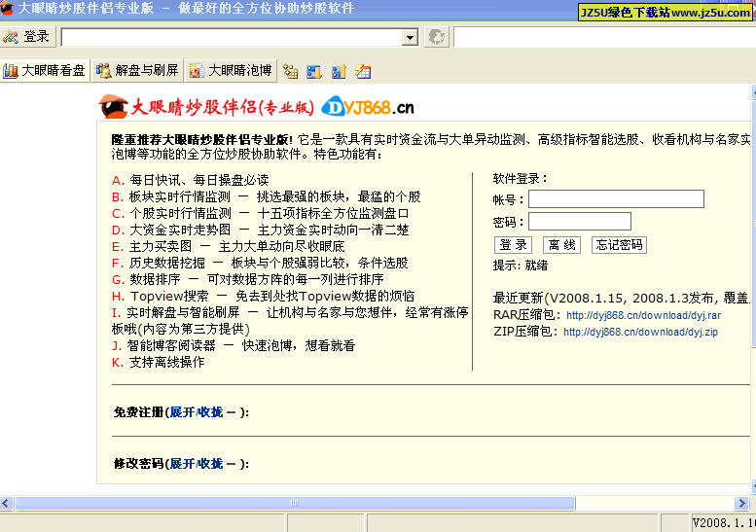Viewport: 756px width, 532px height.
Task: Click the 大眼睛炒股伴侣(专业版) banner logo
Action: click(207, 106)
